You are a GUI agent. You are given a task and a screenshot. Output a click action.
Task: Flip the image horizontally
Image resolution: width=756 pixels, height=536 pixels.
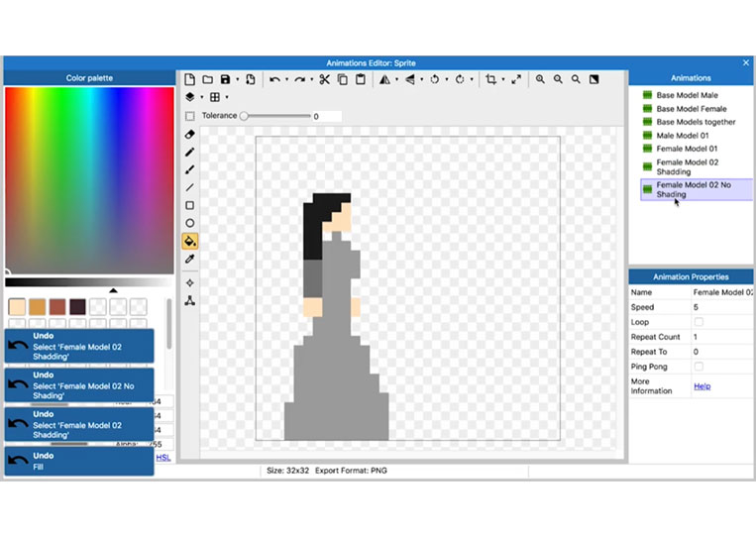point(384,79)
